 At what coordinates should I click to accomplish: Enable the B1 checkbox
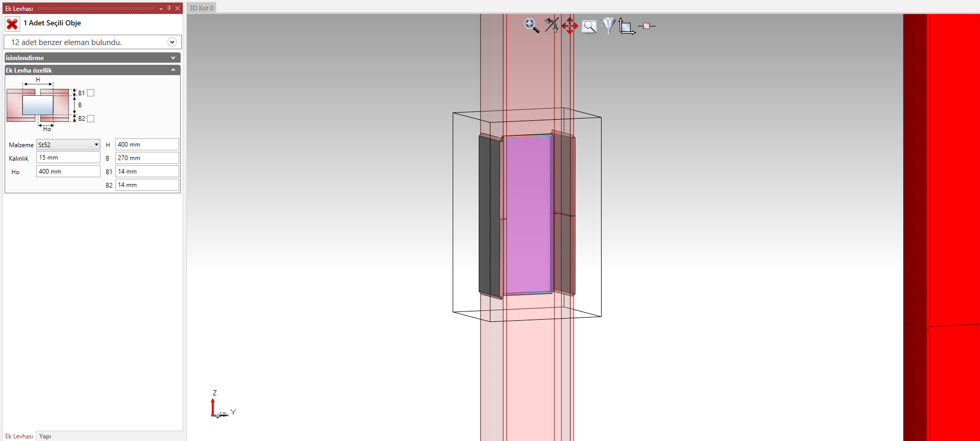point(91,93)
